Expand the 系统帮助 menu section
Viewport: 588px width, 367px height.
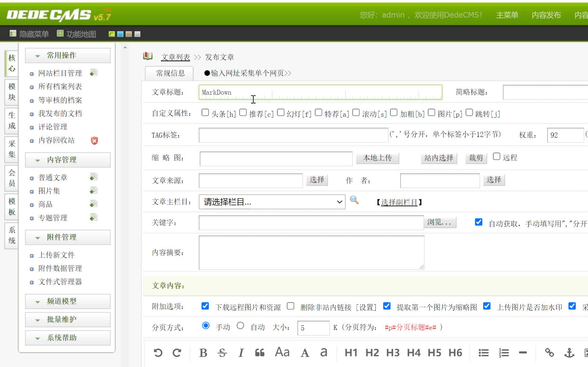click(68, 338)
